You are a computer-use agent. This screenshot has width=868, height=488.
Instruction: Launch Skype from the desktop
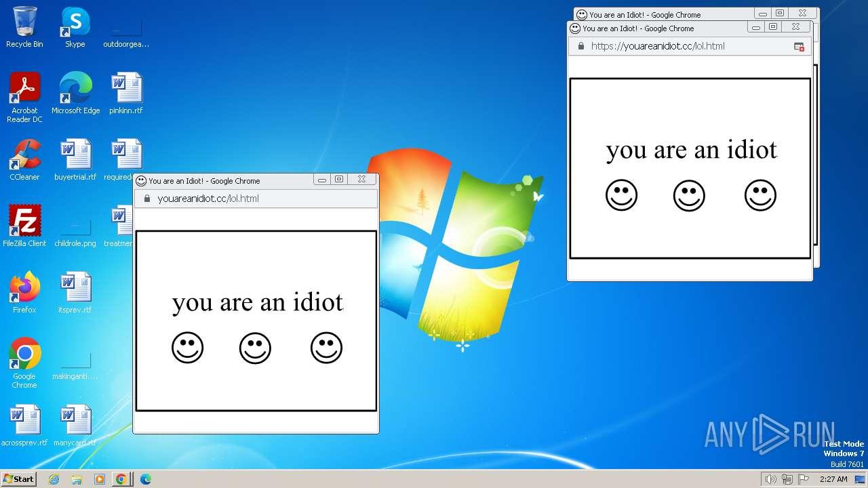pyautogui.click(x=75, y=27)
